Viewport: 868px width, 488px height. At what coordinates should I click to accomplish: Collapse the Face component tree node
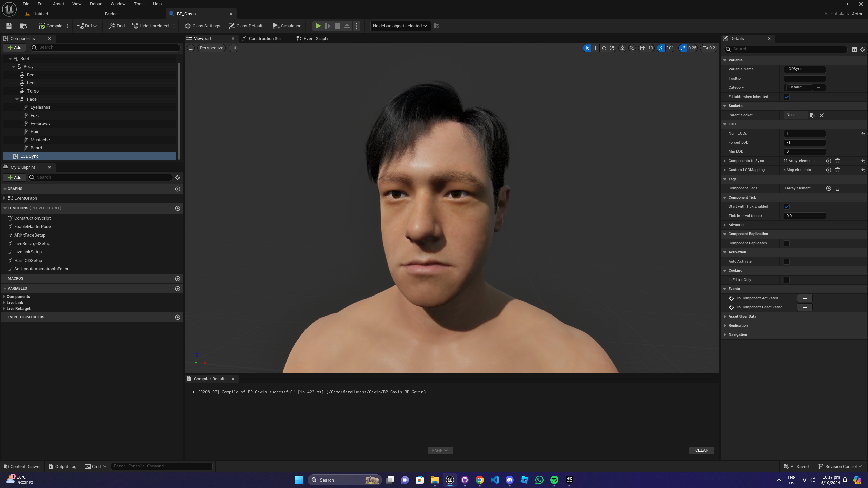pyautogui.click(x=17, y=99)
